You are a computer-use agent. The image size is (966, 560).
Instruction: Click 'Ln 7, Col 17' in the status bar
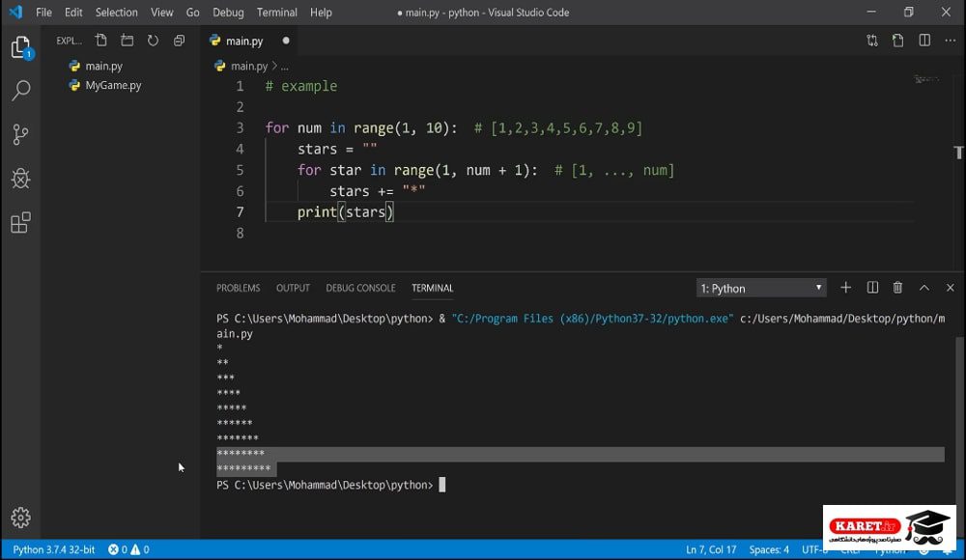pos(711,549)
